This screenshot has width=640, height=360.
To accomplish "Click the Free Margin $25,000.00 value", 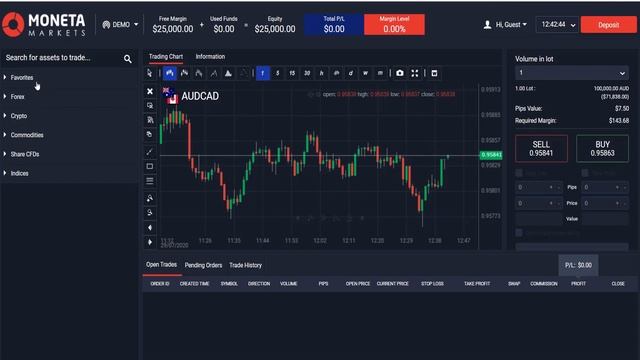I will pyautogui.click(x=173, y=29).
